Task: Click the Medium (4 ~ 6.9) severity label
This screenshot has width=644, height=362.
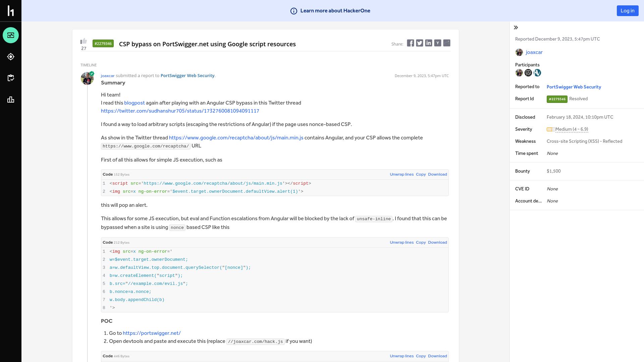Action: 572,129
